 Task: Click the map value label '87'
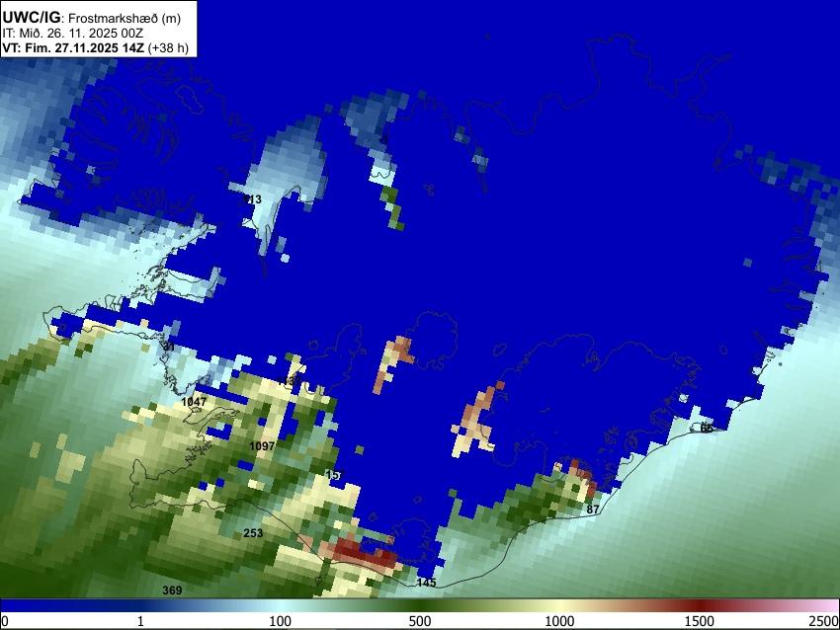pyautogui.click(x=593, y=509)
